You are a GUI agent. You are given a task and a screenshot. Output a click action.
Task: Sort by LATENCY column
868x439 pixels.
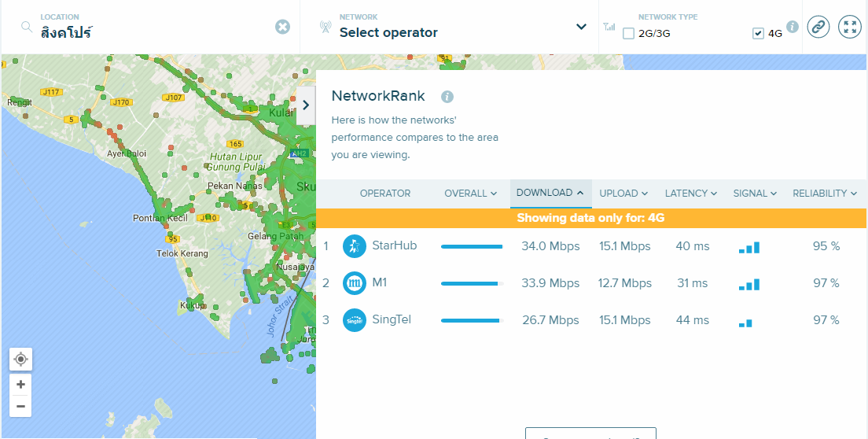coord(691,194)
